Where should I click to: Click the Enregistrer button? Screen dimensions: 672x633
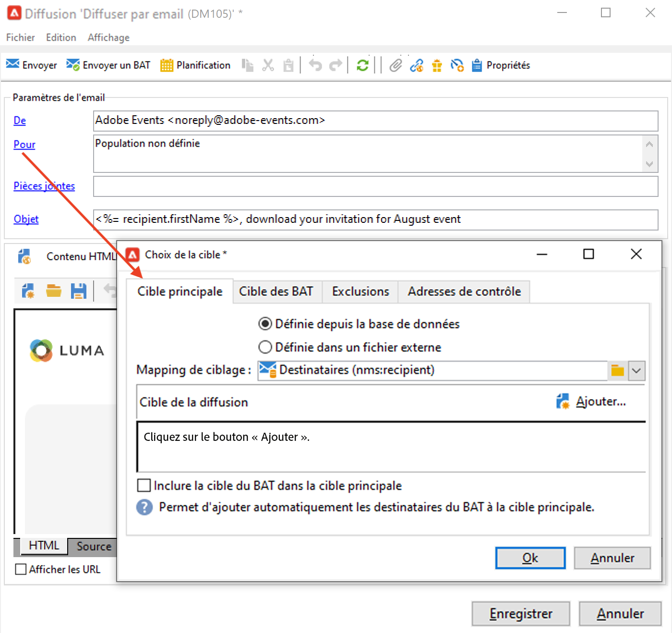pyautogui.click(x=521, y=614)
